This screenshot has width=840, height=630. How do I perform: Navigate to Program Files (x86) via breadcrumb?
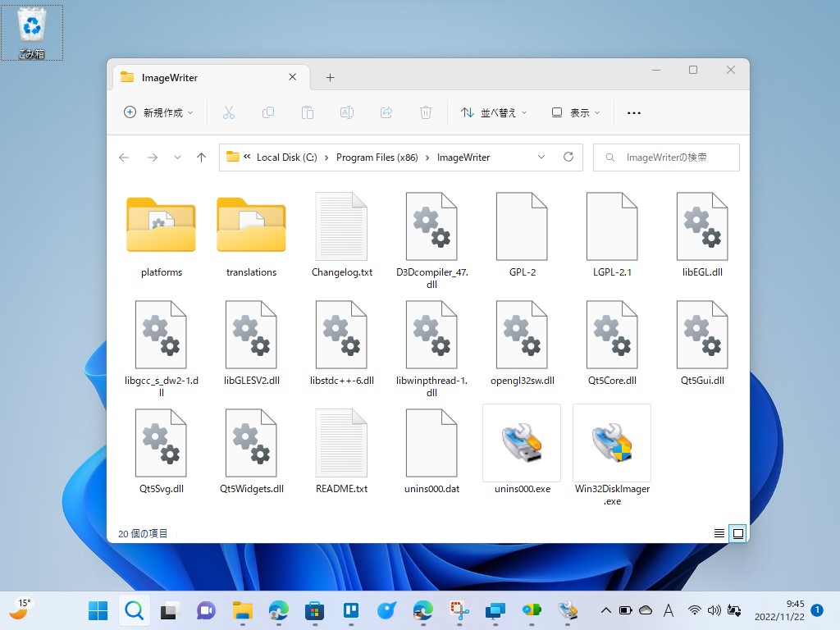[x=376, y=157]
